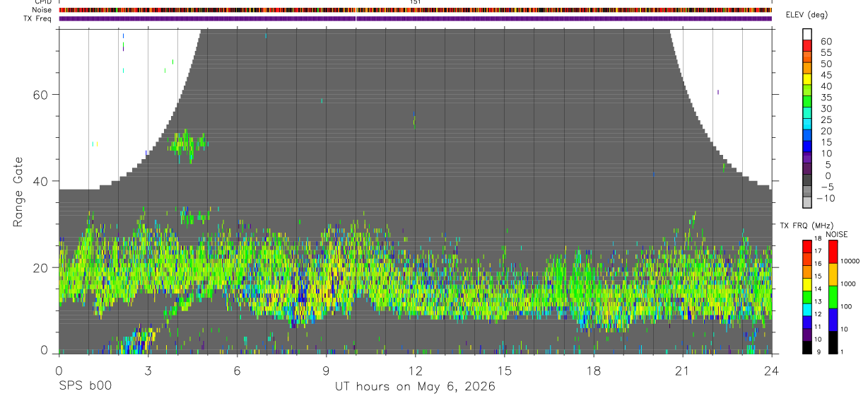Click the Range Gate 60 tick label
Image resolution: width=868 pixels, height=401 pixels.
click(41, 95)
